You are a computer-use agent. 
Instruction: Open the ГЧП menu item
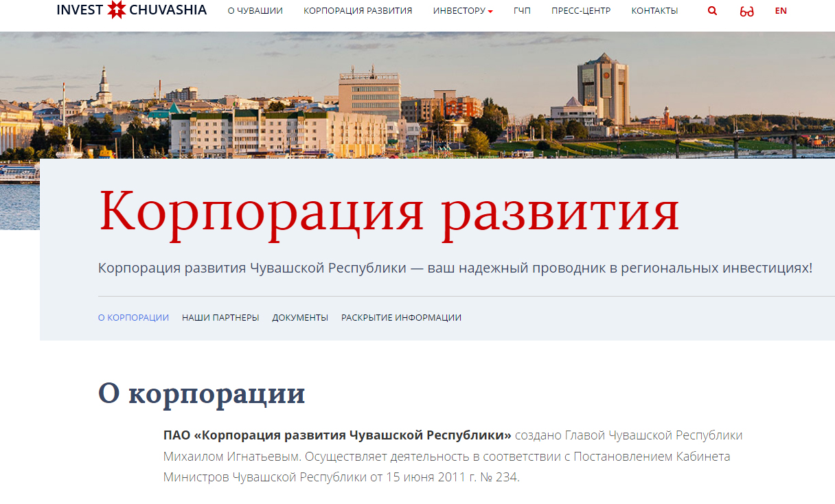click(x=522, y=11)
